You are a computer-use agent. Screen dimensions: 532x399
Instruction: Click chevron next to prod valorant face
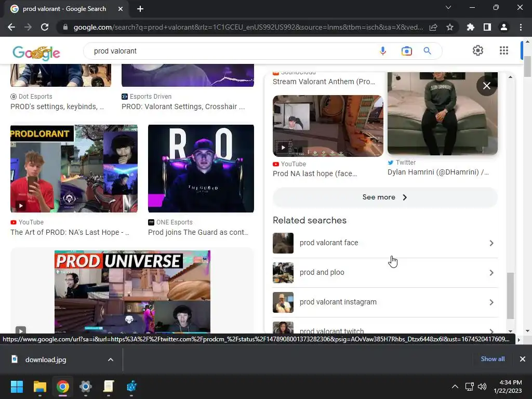(491, 243)
